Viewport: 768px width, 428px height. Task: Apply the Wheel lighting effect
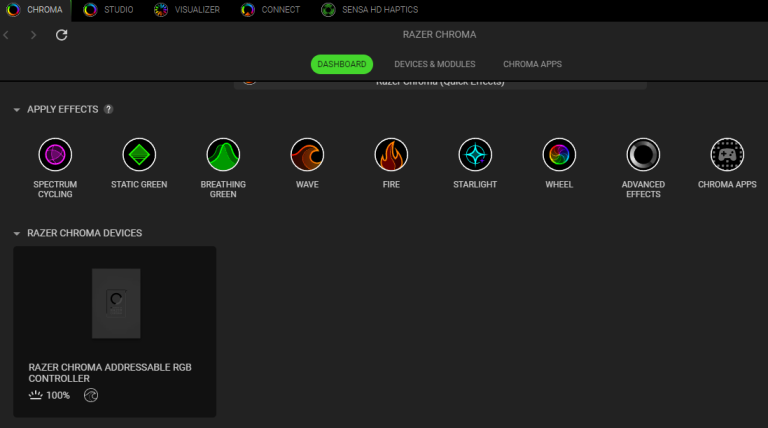[559, 155]
